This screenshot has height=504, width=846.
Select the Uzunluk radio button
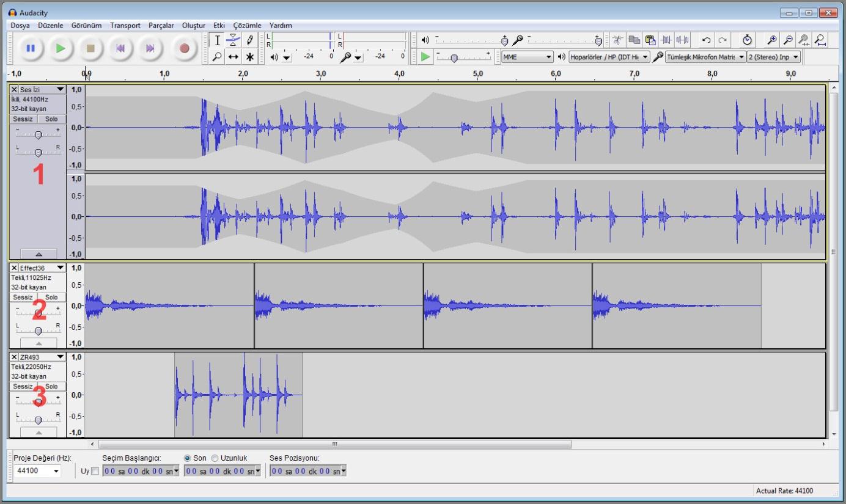[x=215, y=458]
